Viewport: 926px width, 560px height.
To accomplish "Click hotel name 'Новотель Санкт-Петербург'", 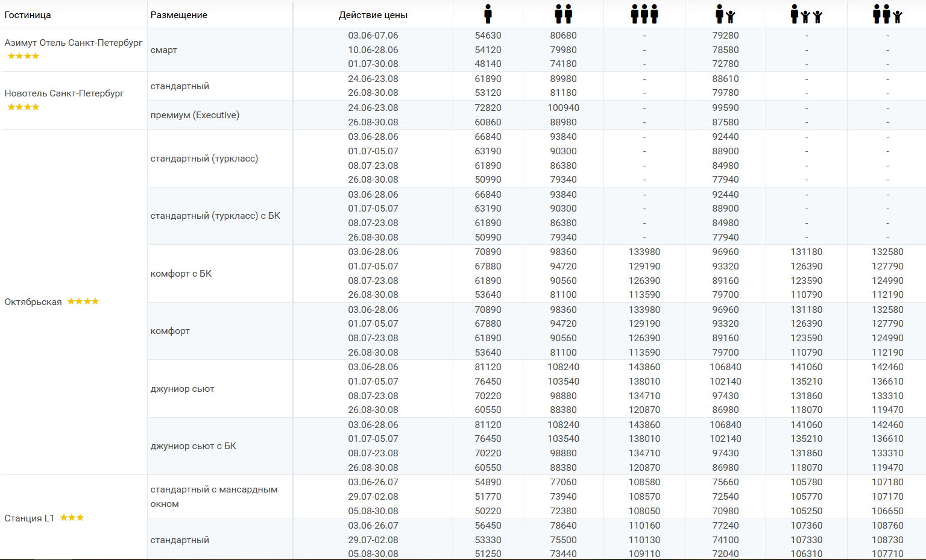I will pos(65,93).
